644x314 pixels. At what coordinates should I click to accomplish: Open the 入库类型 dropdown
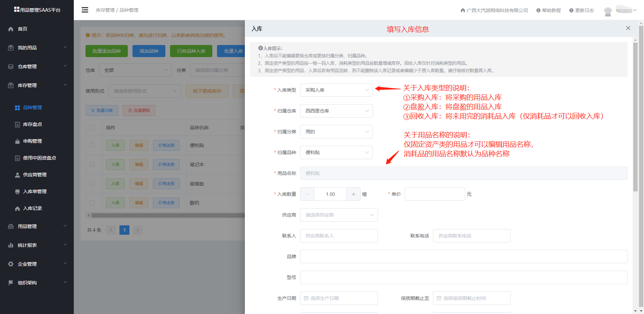click(x=336, y=90)
